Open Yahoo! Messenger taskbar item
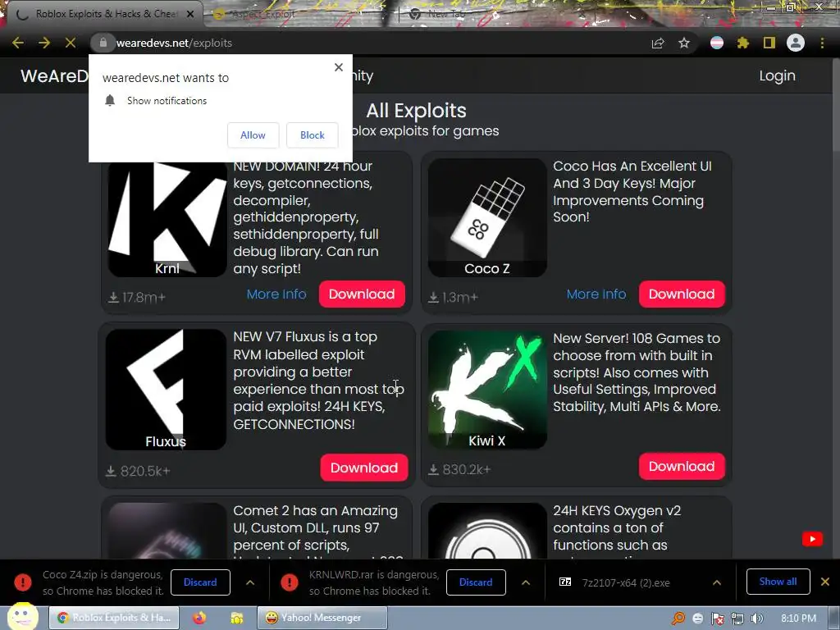 click(322, 618)
